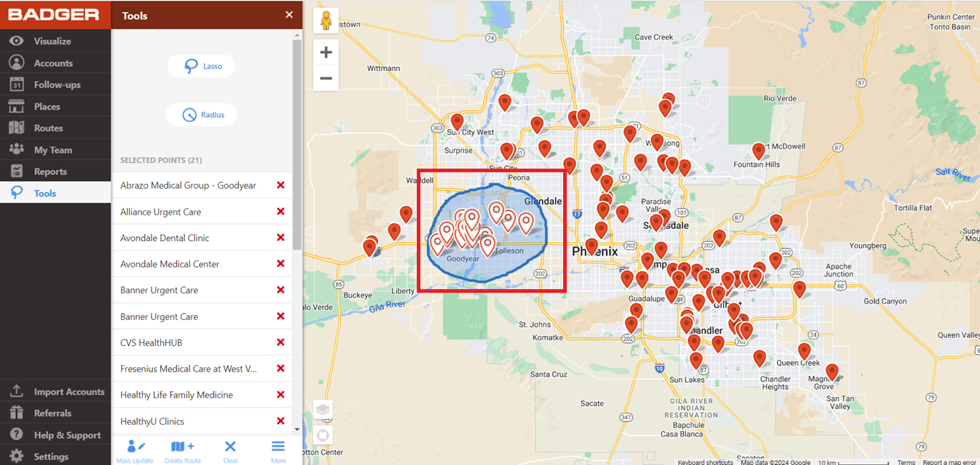
Task: Click the Sun City West map pin
Action: (x=457, y=121)
